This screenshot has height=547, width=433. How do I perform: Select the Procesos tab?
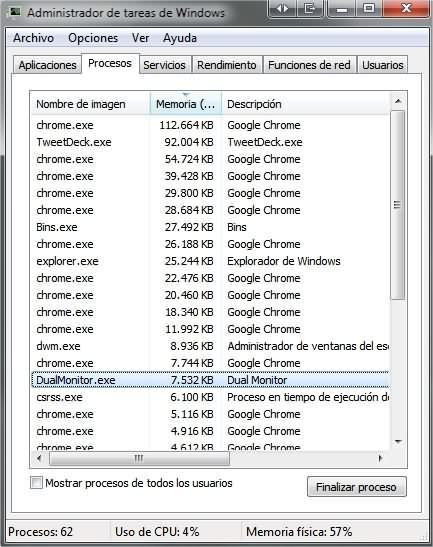110,63
